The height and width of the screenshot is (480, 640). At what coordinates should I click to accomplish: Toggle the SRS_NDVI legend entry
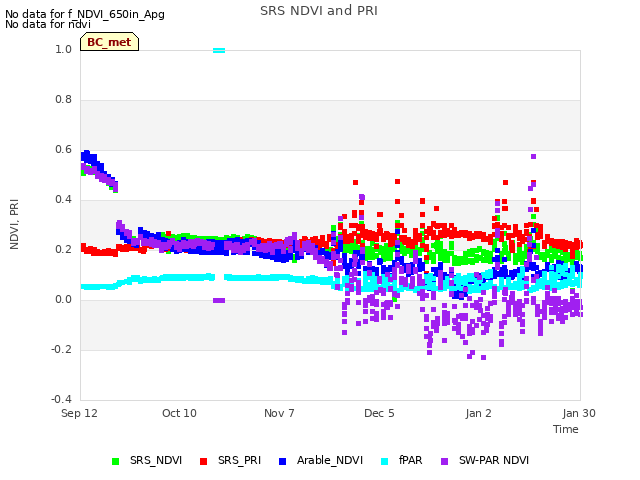coord(147,460)
